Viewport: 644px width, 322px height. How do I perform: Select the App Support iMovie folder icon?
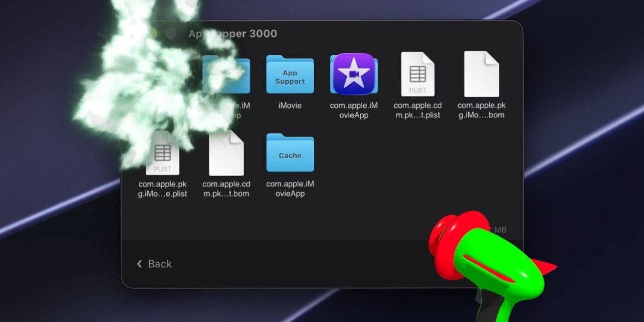(x=290, y=75)
